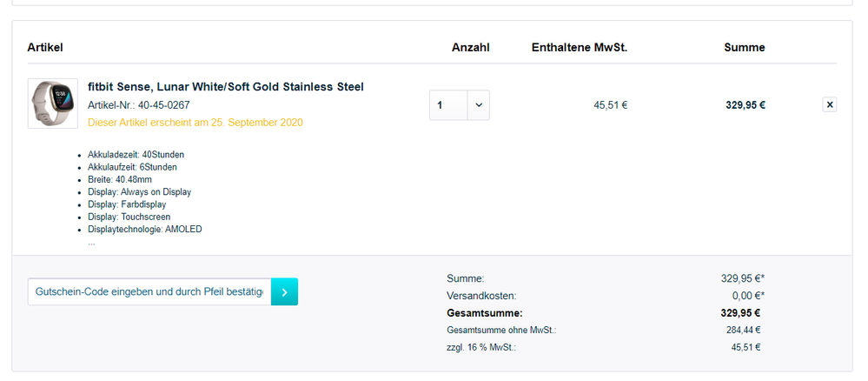Click 'Akkuladezeit: 40Stunden' spec line
The height and width of the screenshot is (381, 868).
click(x=136, y=154)
